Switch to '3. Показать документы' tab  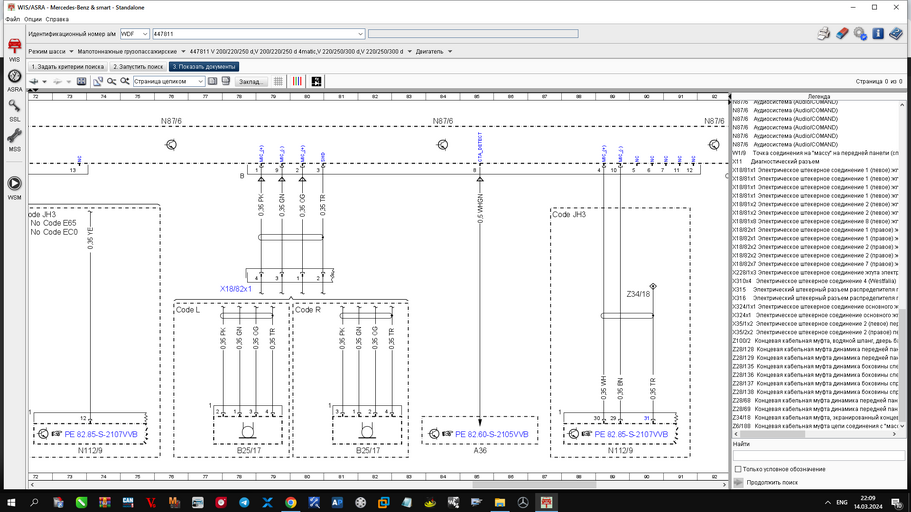204,67
